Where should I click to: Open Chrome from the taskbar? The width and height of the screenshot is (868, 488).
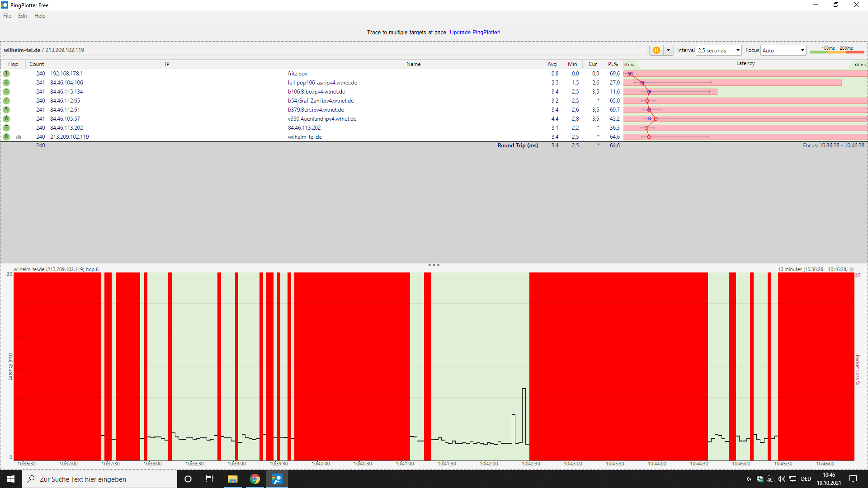[255, 479]
